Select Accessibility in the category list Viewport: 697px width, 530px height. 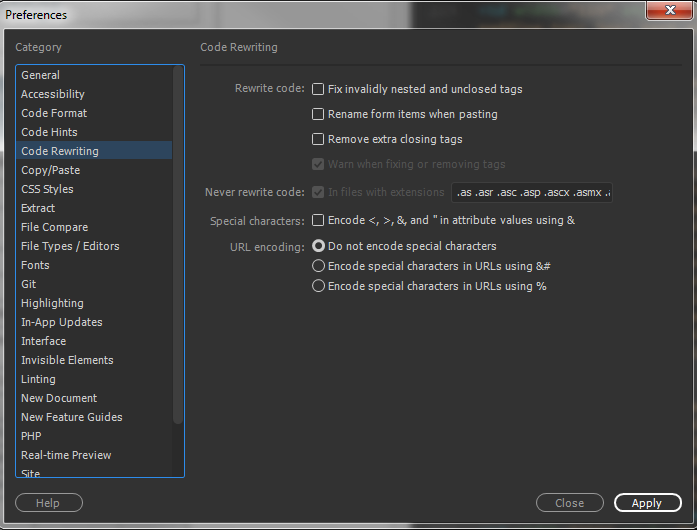[53, 94]
